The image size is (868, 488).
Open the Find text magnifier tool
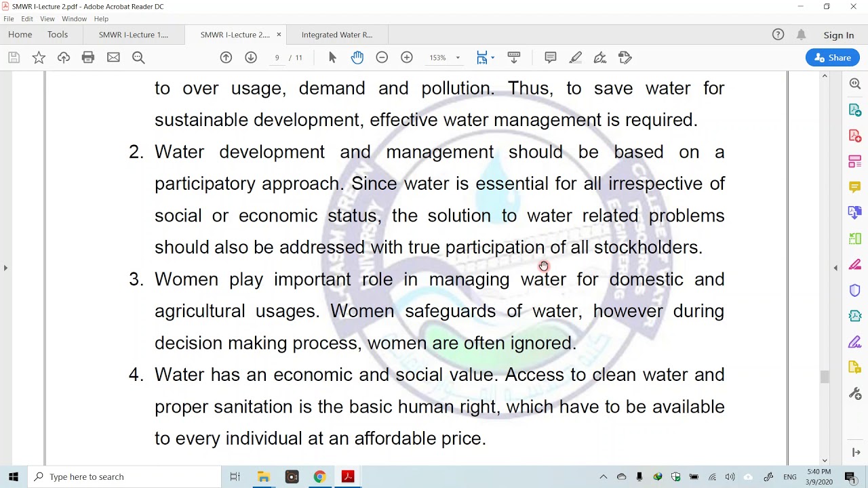pos(138,58)
